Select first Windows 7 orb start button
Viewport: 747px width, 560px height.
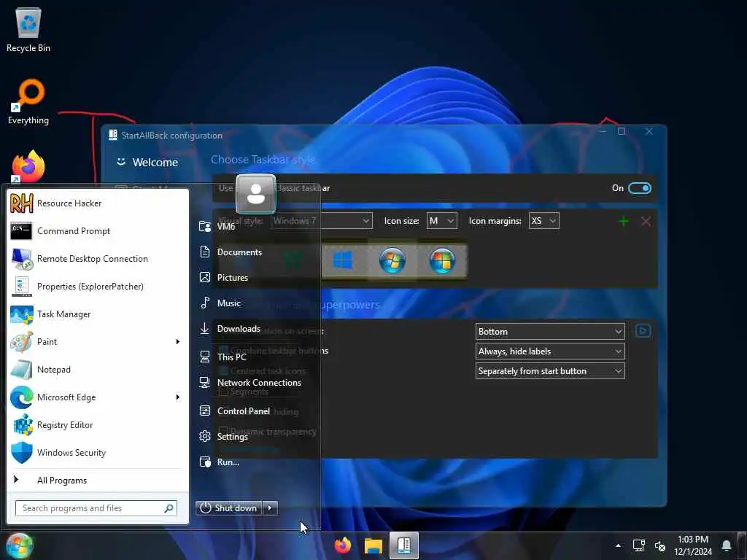(x=392, y=260)
